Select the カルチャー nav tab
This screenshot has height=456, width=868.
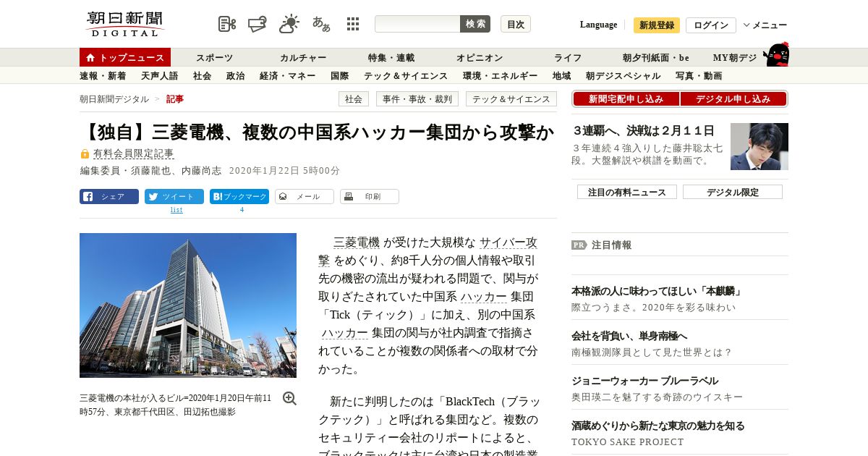coord(303,57)
